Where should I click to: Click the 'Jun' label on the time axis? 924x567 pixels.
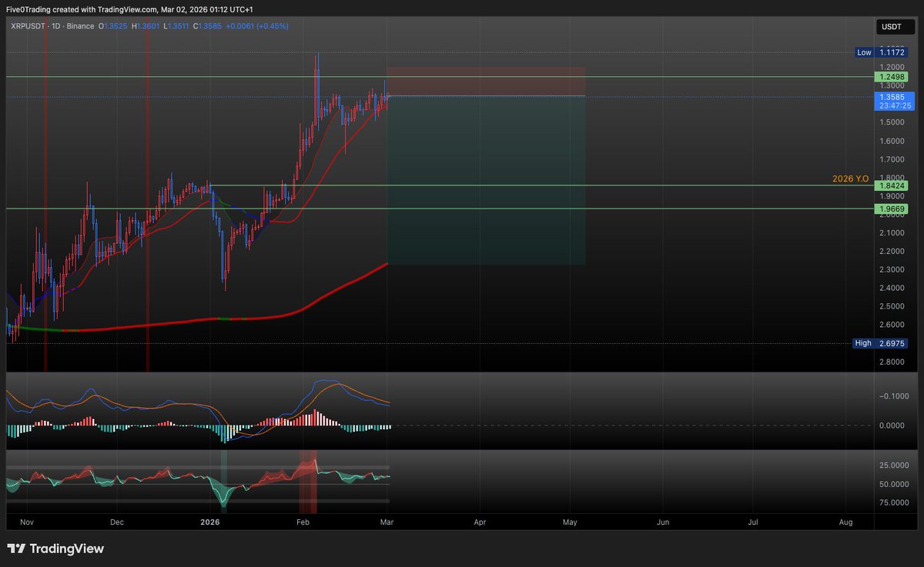[662, 522]
